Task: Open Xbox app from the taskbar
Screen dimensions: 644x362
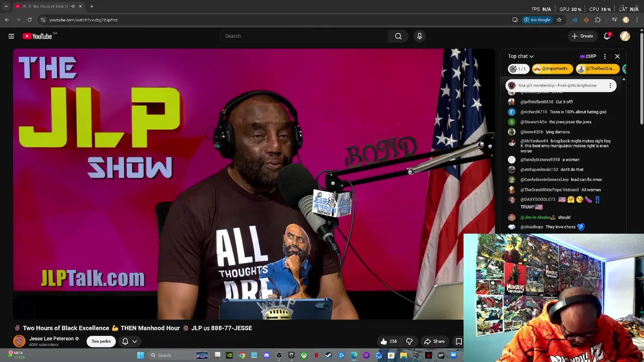Action: tap(304, 355)
